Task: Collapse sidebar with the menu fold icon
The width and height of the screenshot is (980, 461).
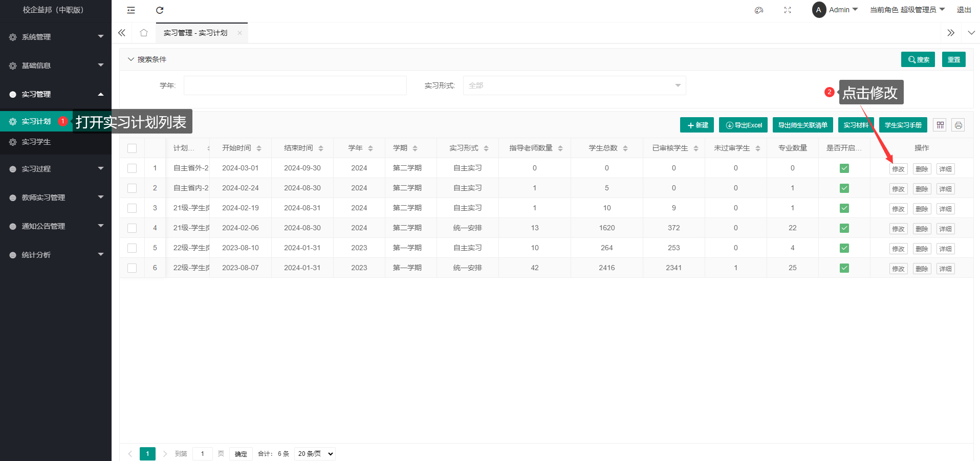Action: tap(131, 10)
